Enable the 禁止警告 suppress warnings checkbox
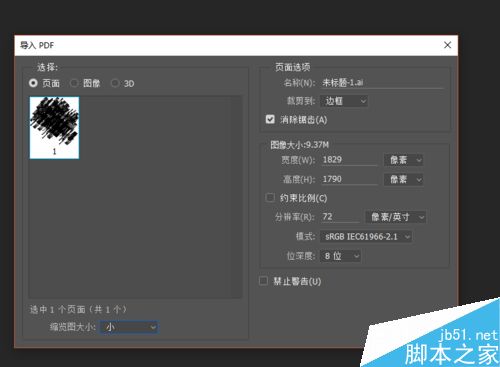500x367 pixels. point(263,281)
